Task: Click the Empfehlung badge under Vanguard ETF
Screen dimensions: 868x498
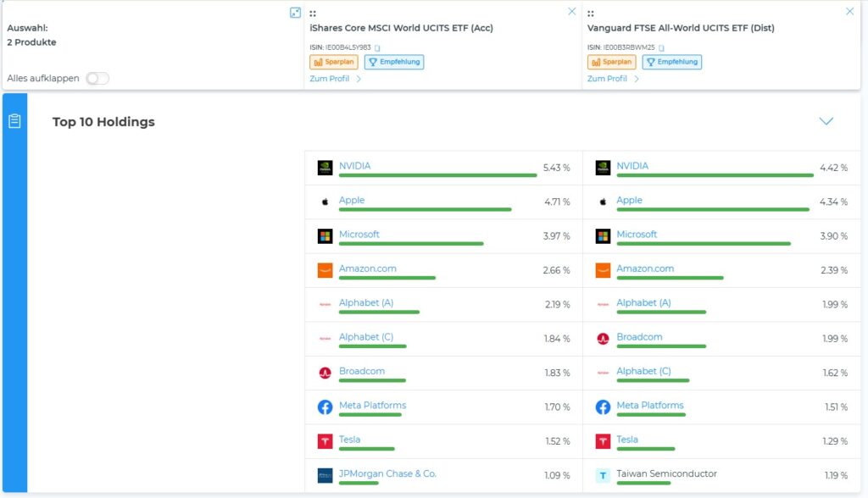Action: pos(671,62)
